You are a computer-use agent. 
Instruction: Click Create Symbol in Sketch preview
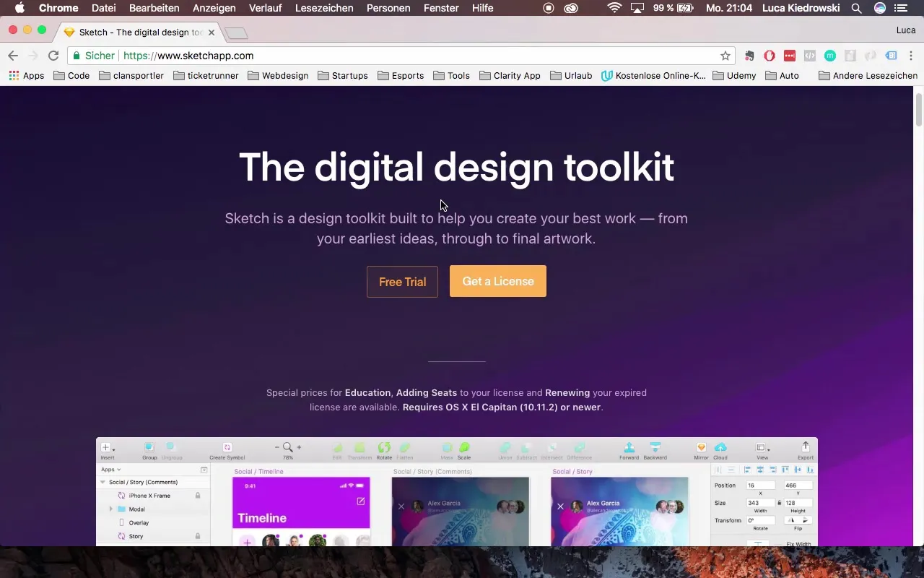(x=227, y=451)
